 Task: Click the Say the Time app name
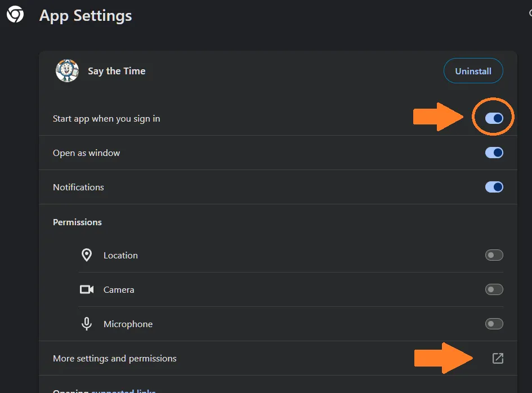(x=117, y=71)
